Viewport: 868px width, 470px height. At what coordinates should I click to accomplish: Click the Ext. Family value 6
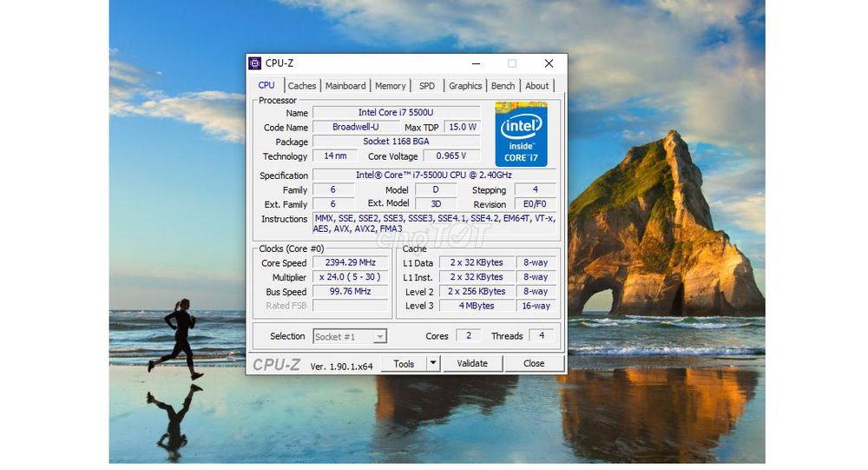coord(332,204)
